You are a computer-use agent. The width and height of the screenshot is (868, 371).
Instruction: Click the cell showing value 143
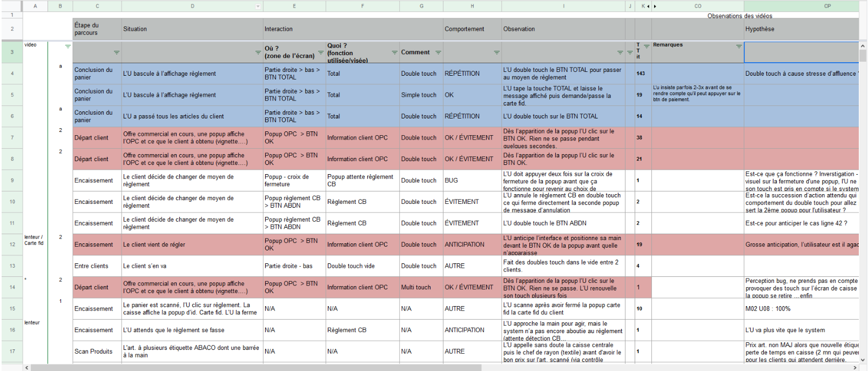pos(643,74)
